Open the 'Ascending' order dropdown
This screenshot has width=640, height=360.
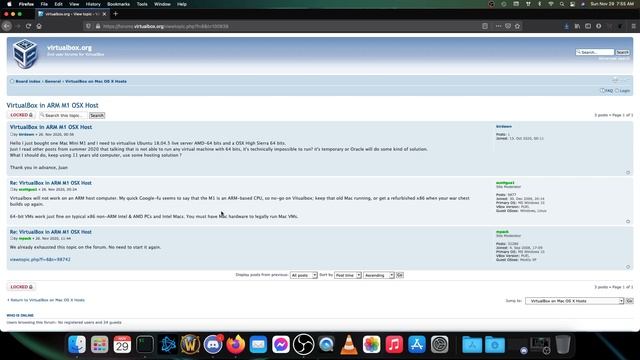click(379, 275)
